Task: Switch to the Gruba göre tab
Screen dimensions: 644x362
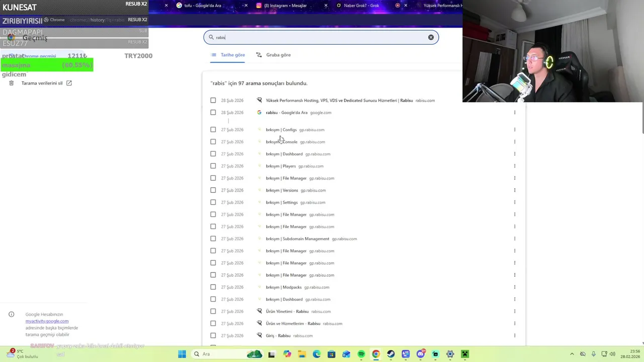Action: click(x=274, y=55)
